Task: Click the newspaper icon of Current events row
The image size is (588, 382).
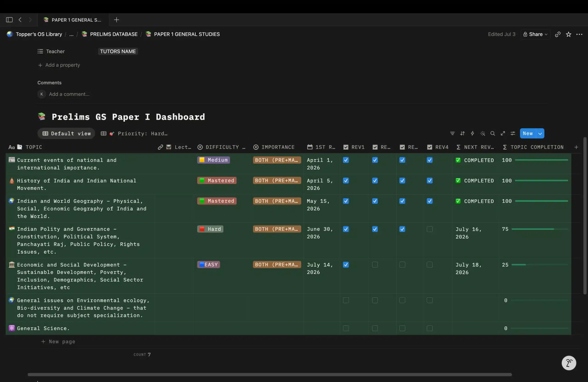Action: point(12,160)
